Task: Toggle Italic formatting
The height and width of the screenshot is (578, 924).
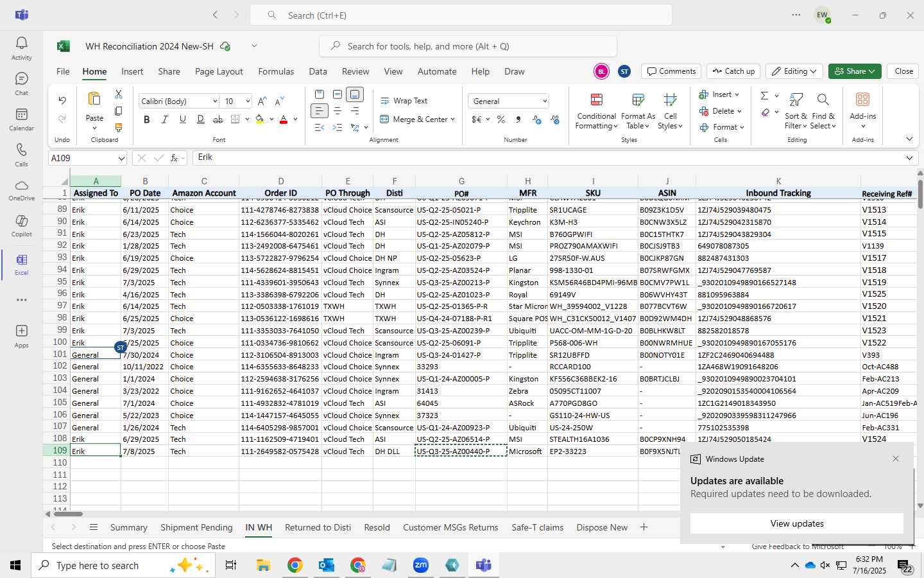Action: pyautogui.click(x=165, y=119)
